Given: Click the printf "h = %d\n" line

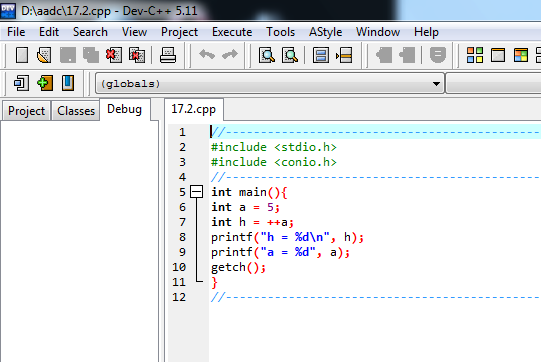Looking at the screenshot, I should coord(287,237).
